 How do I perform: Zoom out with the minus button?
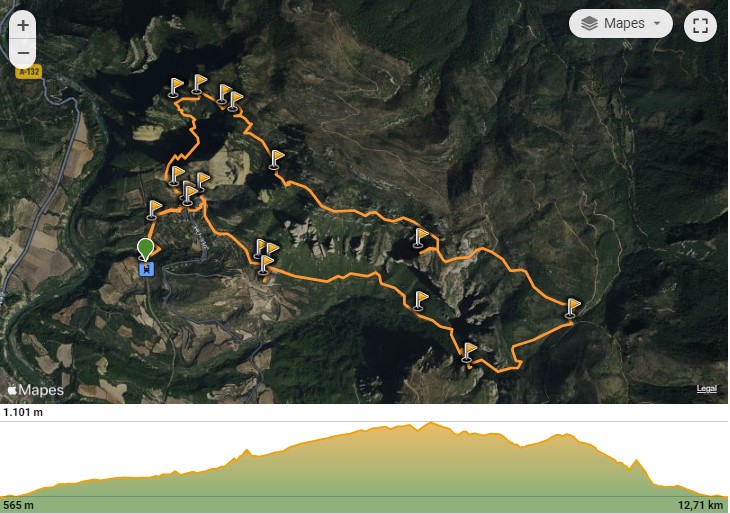(23, 53)
